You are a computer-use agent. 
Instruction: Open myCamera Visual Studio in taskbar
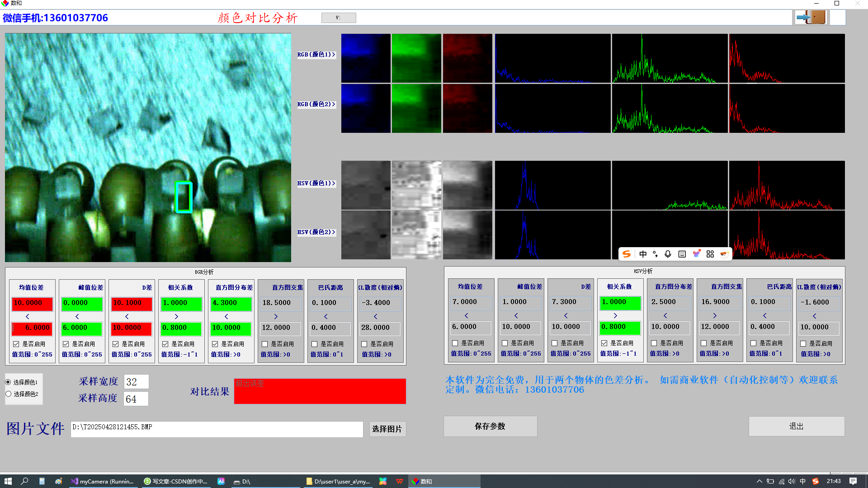[x=103, y=481]
